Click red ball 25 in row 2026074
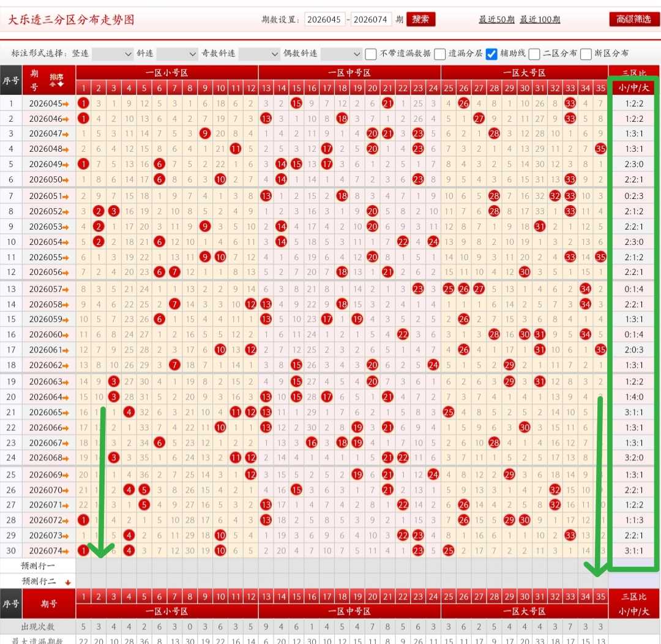Screen dimensions: 661x644 [x=449, y=550]
